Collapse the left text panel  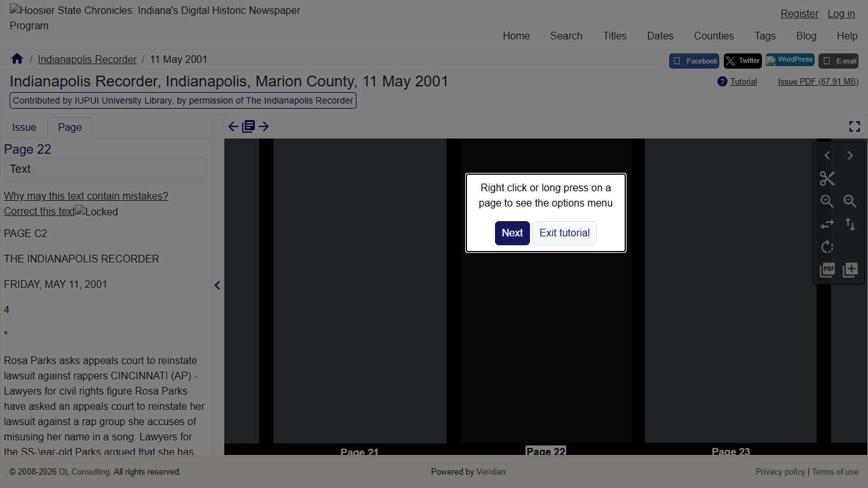pos(217,285)
